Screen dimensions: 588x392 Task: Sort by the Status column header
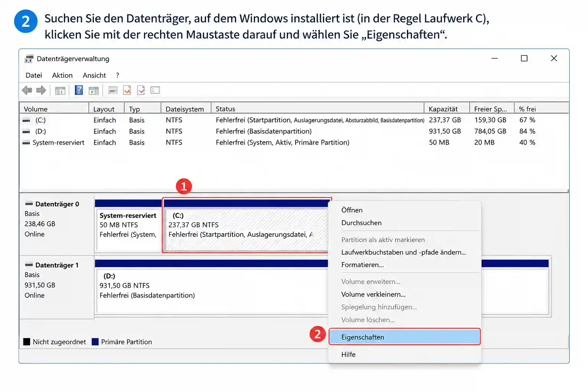tap(318, 109)
